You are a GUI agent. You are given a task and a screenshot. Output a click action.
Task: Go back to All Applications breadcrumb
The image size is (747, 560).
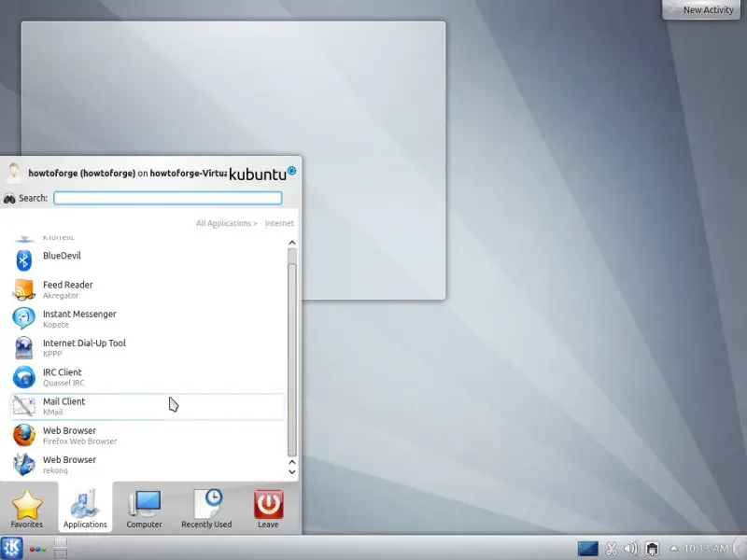click(x=227, y=223)
